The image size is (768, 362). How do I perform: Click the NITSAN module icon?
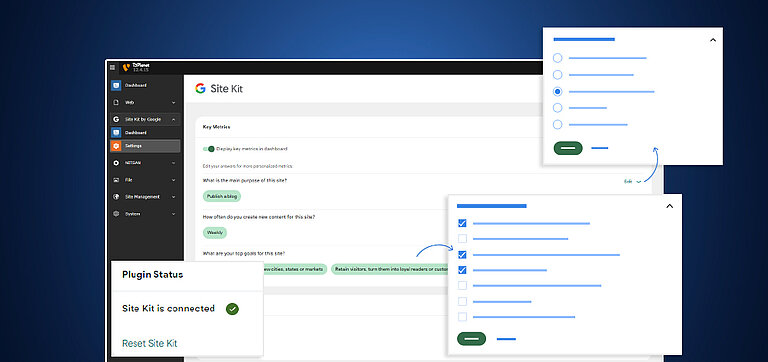pyautogui.click(x=116, y=163)
